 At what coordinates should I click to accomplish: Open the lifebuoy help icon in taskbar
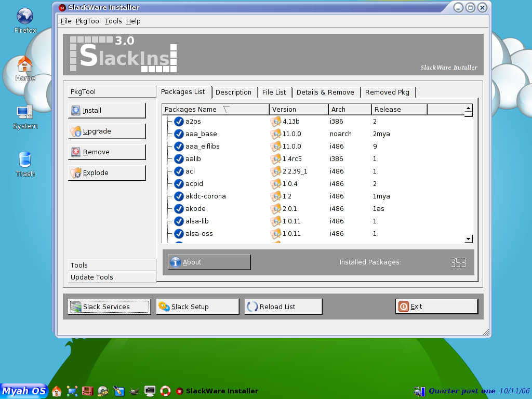pyautogui.click(x=165, y=391)
